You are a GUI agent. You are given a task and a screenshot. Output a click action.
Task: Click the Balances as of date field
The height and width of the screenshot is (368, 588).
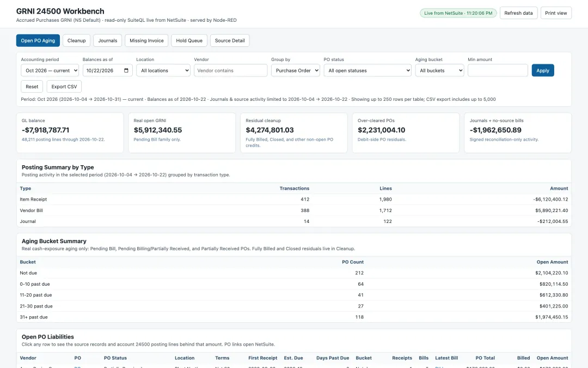(108, 70)
